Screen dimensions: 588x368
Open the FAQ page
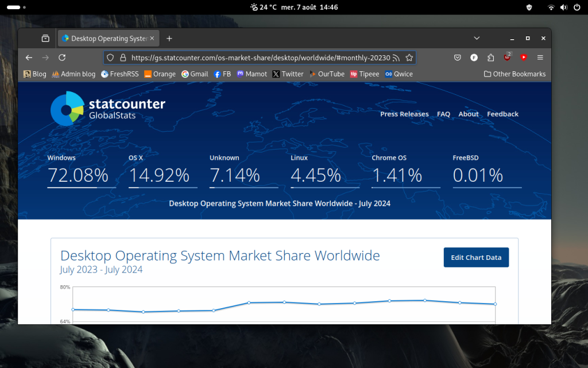tap(444, 114)
